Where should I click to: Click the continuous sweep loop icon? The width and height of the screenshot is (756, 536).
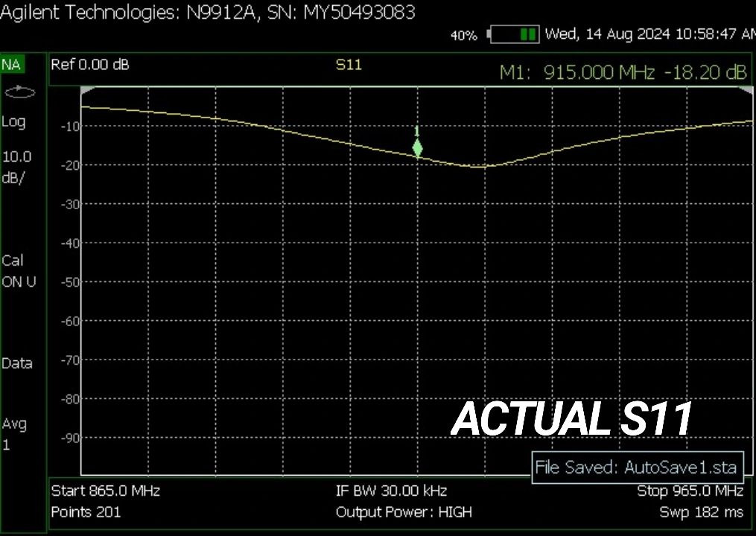click(x=19, y=93)
